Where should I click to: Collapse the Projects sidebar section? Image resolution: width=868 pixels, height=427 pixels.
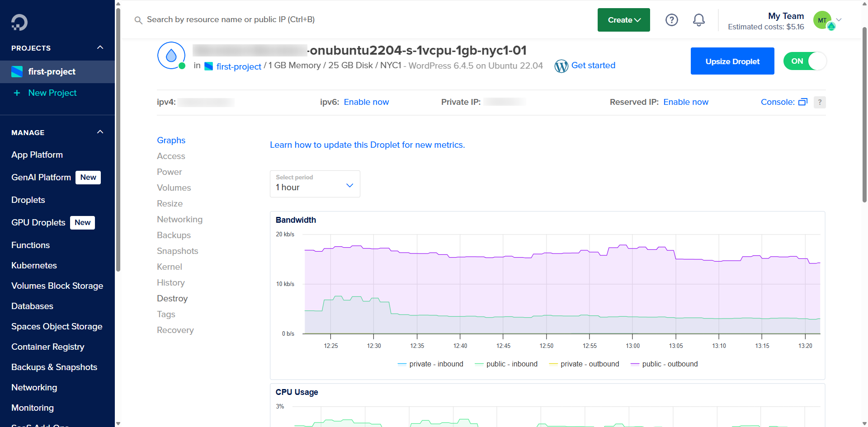point(100,48)
